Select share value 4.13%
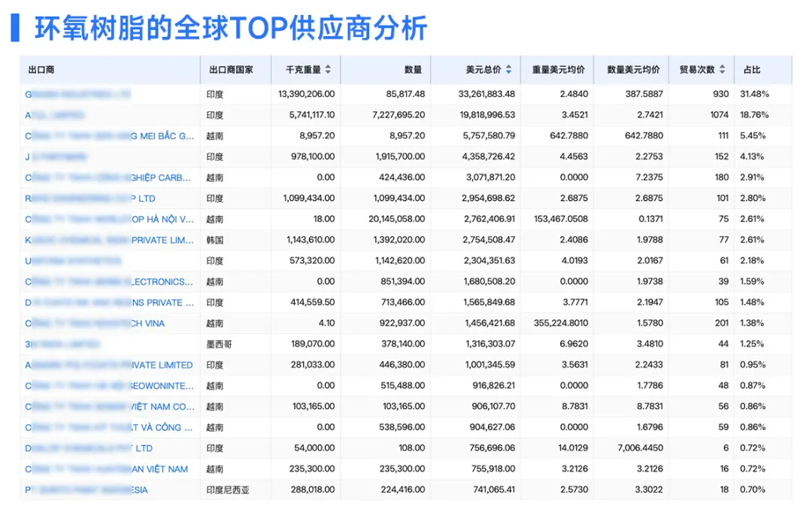Viewport: 812px width, 513px height. pyautogui.click(x=753, y=156)
